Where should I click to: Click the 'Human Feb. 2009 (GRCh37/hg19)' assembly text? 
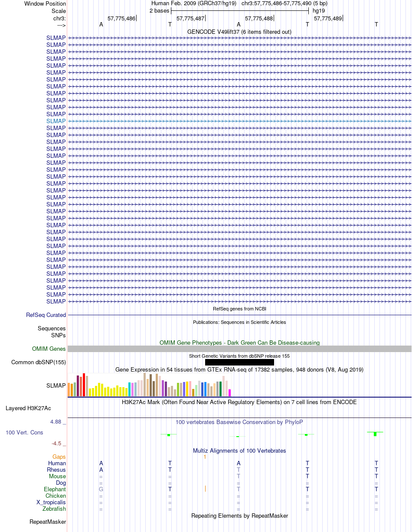coord(194,3)
